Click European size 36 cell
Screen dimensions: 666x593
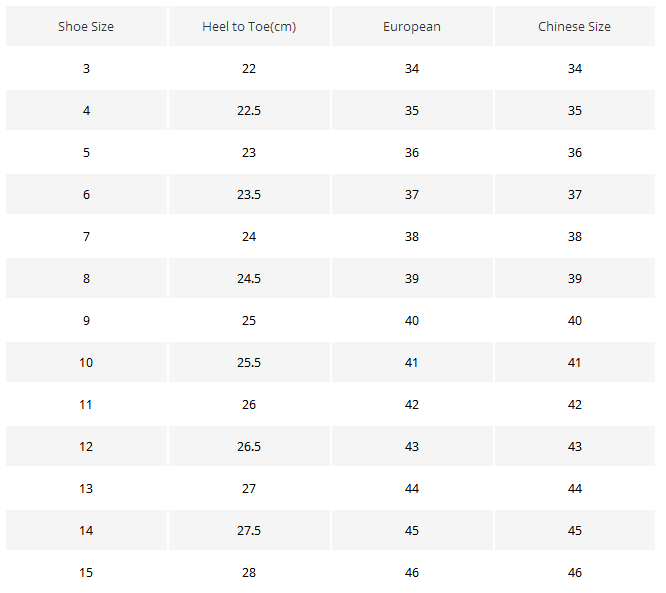pos(412,153)
